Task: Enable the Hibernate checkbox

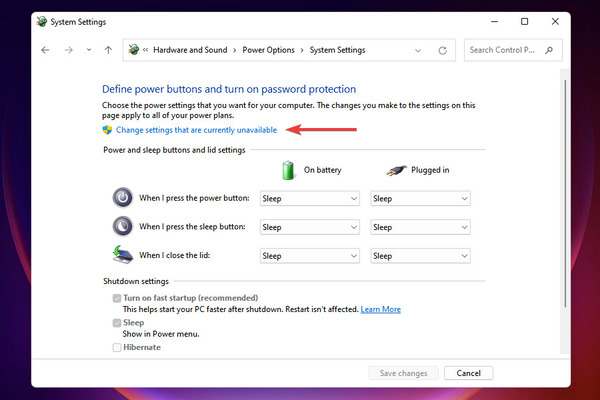Action: click(117, 348)
